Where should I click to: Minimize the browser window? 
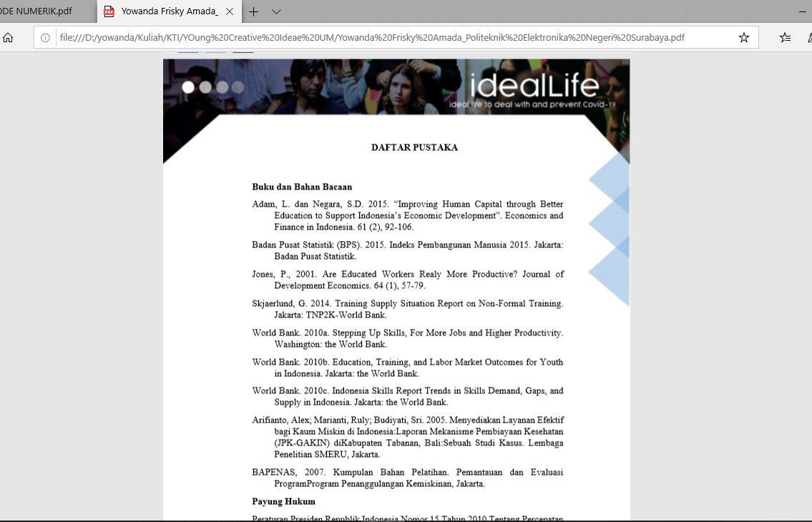[803, 11]
